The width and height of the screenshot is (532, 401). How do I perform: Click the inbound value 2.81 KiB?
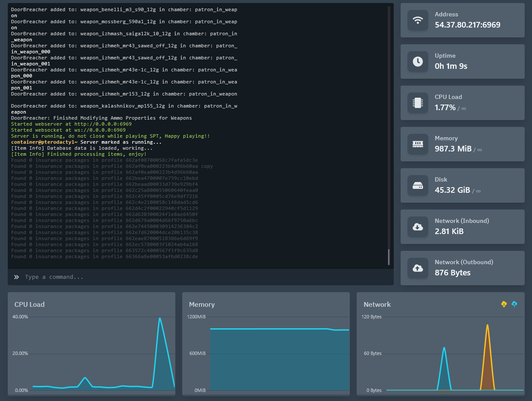[x=449, y=231]
